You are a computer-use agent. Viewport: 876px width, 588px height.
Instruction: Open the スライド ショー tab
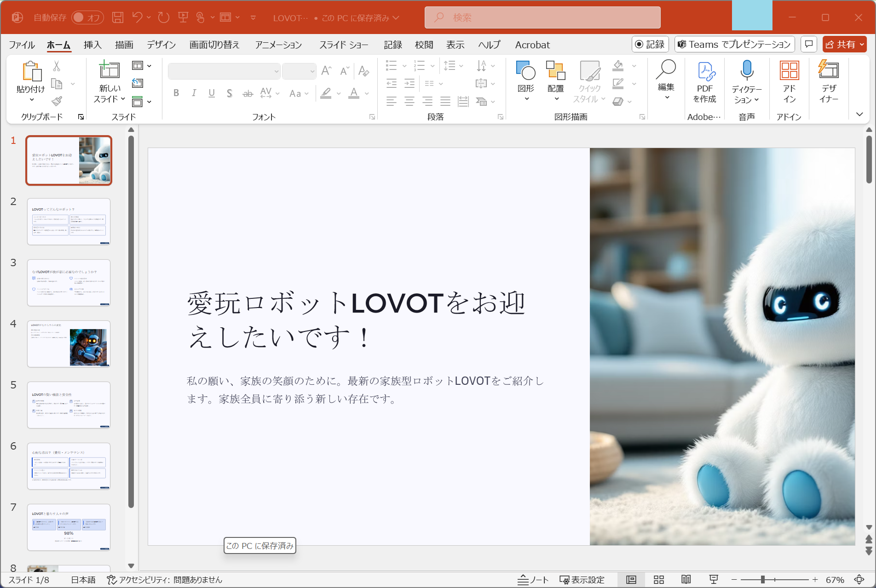[x=344, y=45]
